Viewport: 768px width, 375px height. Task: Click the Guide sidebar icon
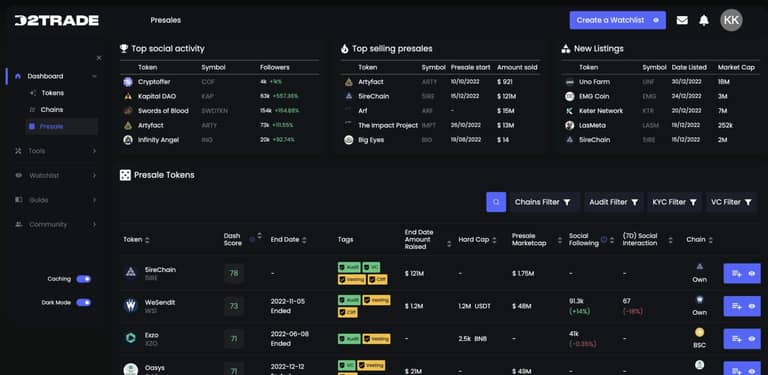[19, 200]
